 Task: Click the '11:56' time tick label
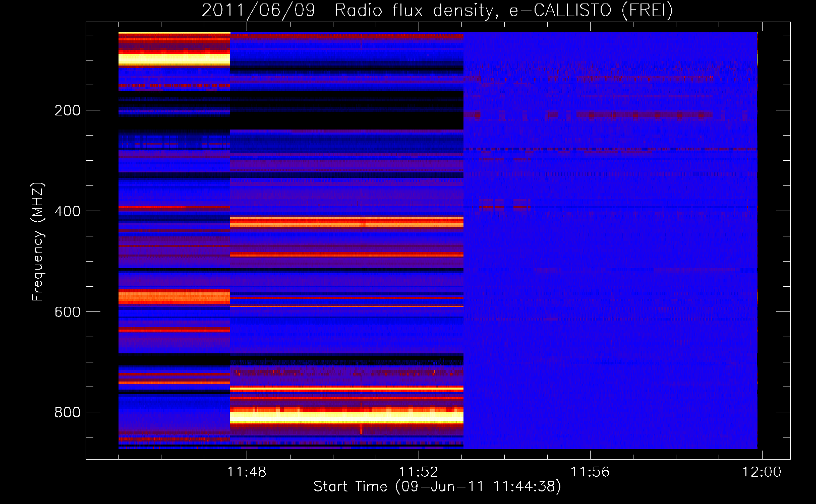pos(590,472)
